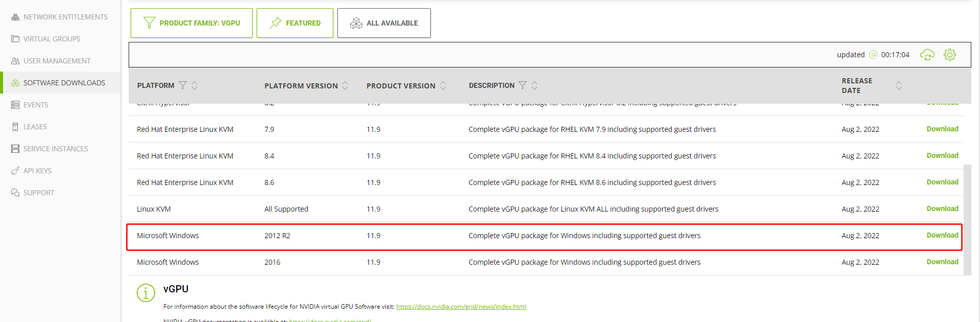Select the Linux KVM platform cell
The image size is (980, 322).
click(x=154, y=209)
